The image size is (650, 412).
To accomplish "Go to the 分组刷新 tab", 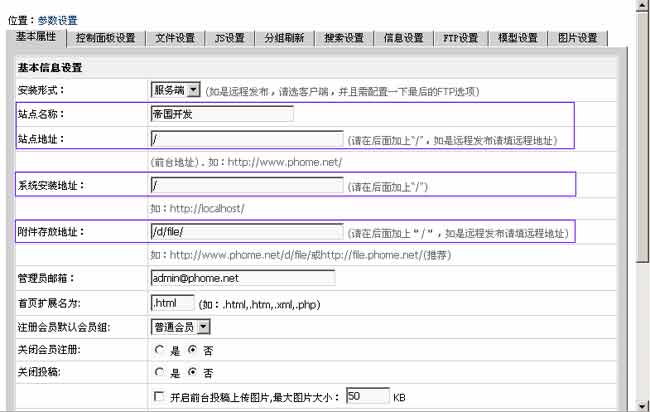I will point(284,38).
